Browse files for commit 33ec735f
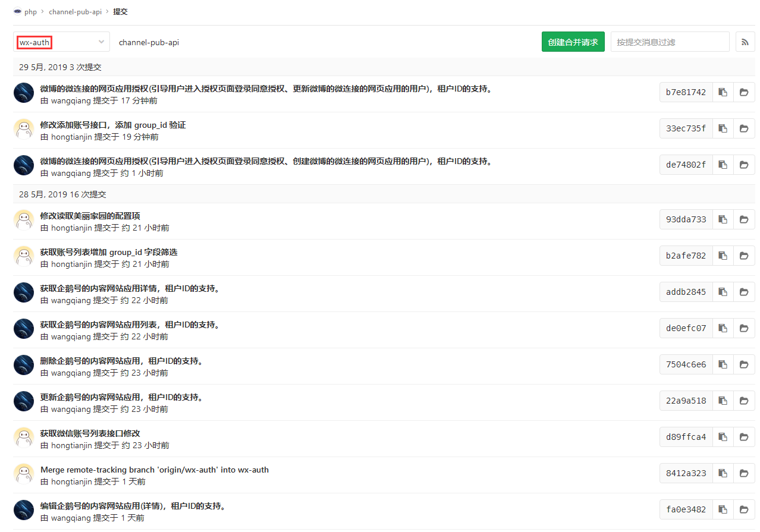This screenshot has width=760, height=532. pyautogui.click(x=744, y=128)
